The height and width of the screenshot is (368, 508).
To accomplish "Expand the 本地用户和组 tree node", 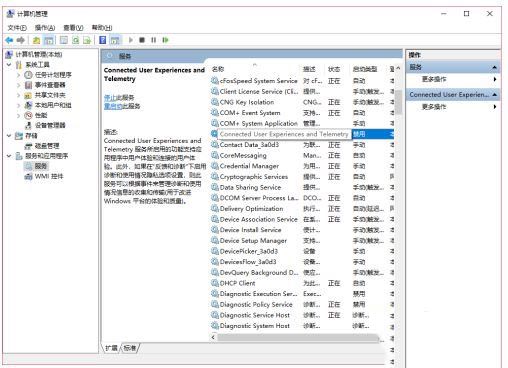I will [x=19, y=105].
